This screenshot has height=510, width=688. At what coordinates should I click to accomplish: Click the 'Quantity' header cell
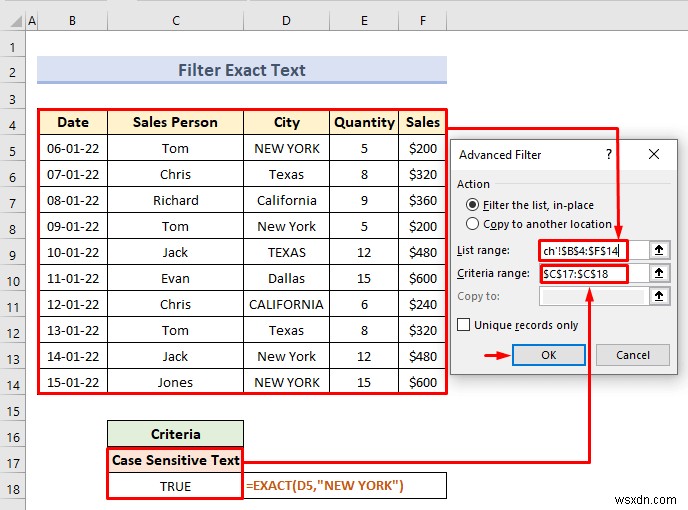pyautogui.click(x=364, y=122)
